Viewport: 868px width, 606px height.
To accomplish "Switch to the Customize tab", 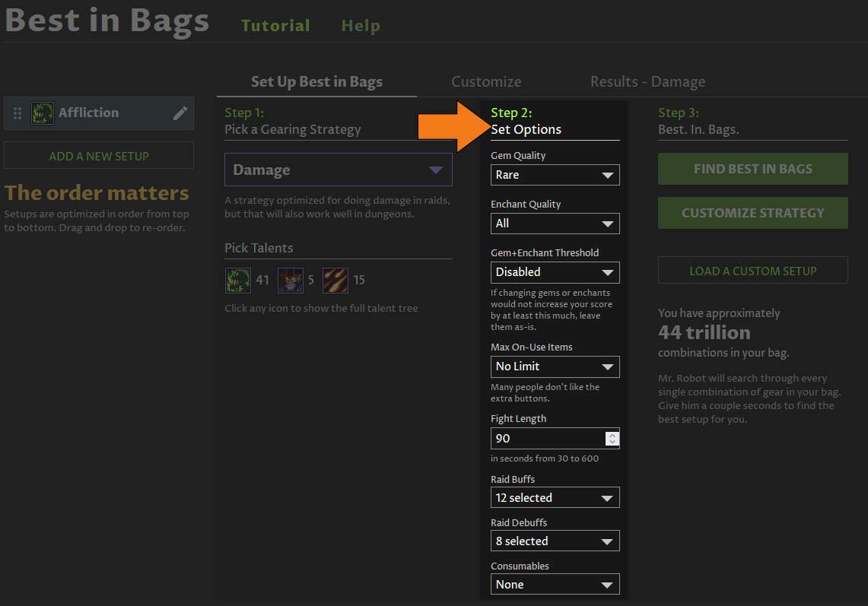I will tap(486, 81).
